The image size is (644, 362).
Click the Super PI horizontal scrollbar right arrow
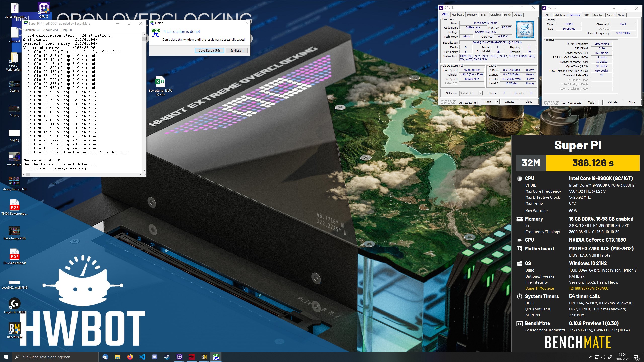pos(140,174)
